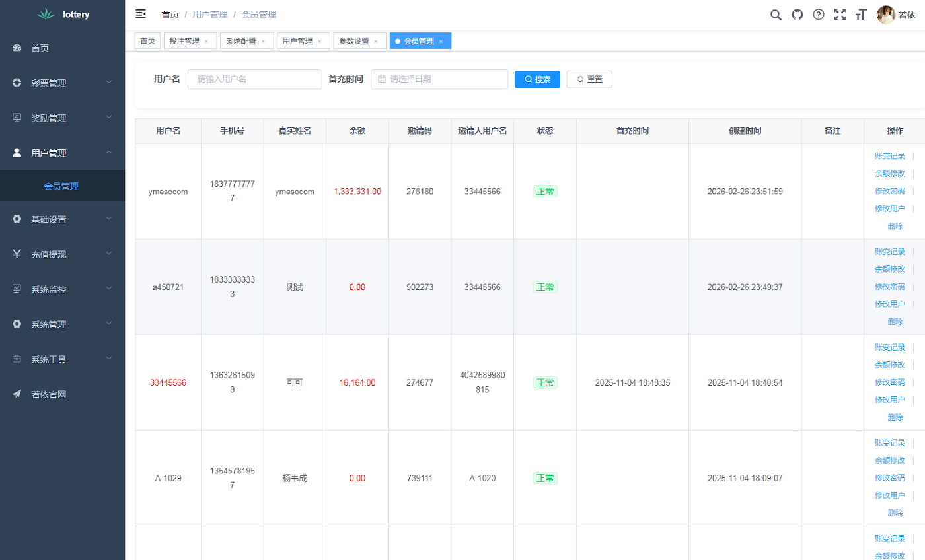Open the font size setting icon
The height and width of the screenshot is (560, 925).
point(860,15)
